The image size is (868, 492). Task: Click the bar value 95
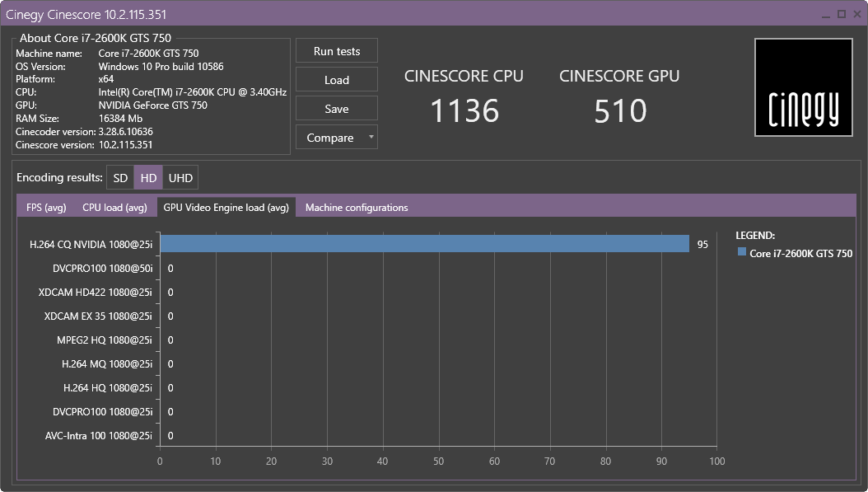pyautogui.click(x=702, y=244)
